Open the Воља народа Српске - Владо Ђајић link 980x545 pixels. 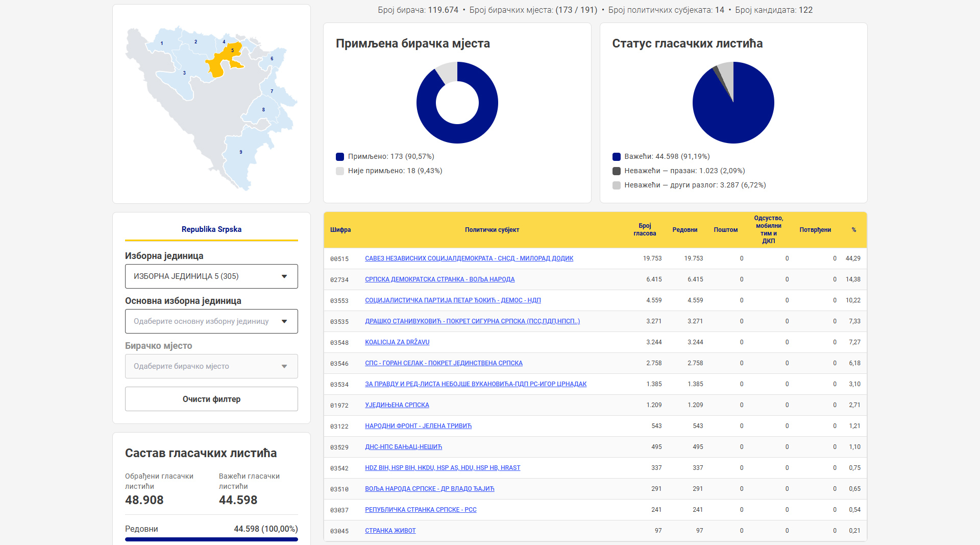[430, 489]
